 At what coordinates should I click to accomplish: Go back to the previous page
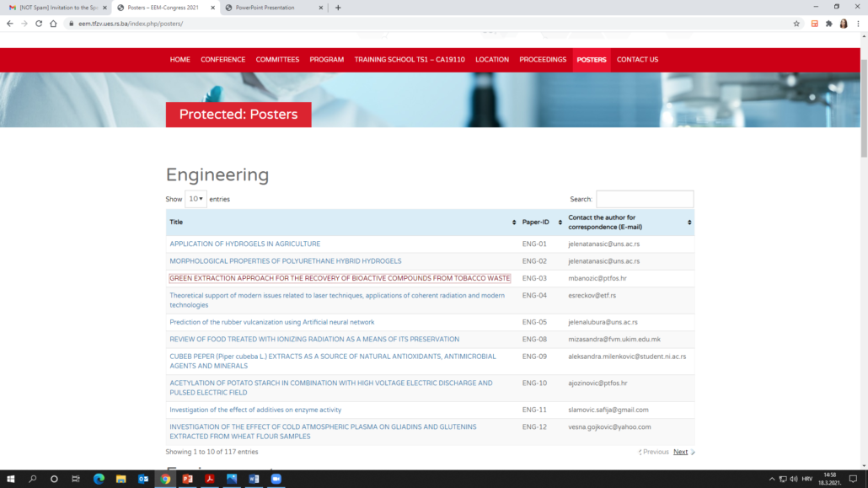pyautogui.click(x=9, y=24)
